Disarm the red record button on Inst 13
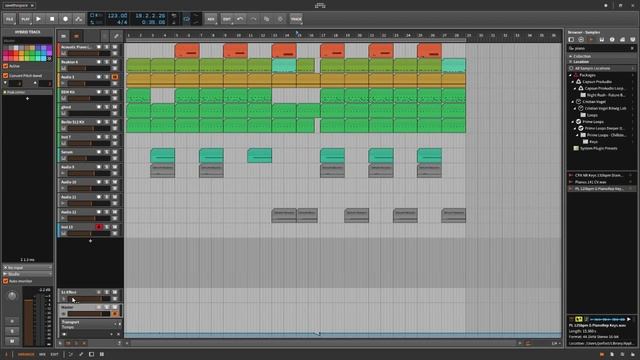Image resolution: width=640 pixels, height=360 pixels. [x=99, y=227]
